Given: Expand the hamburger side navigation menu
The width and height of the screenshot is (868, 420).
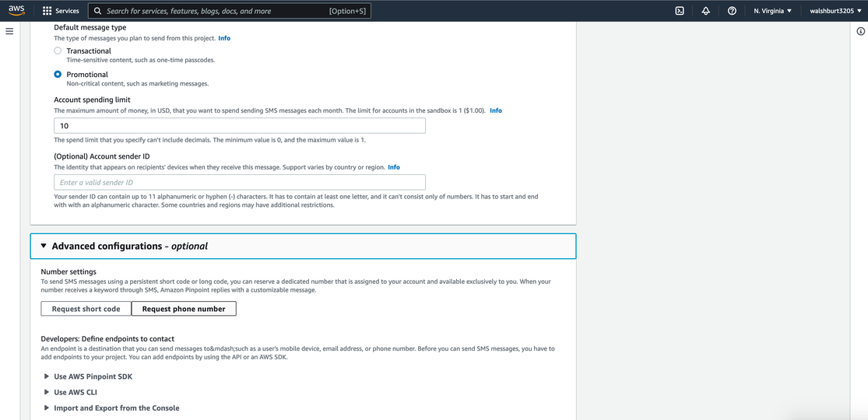Looking at the screenshot, I should tap(9, 31).
